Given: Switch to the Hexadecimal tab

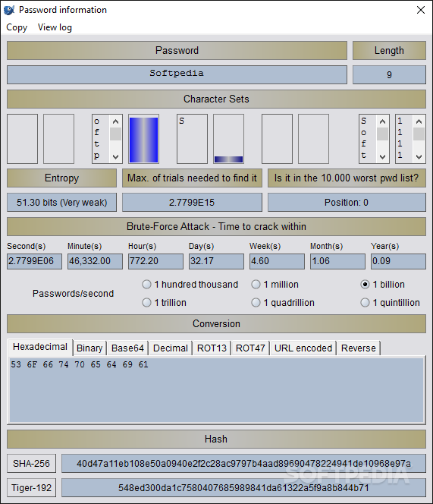Looking at the screenshot, I should pos(40,347).
